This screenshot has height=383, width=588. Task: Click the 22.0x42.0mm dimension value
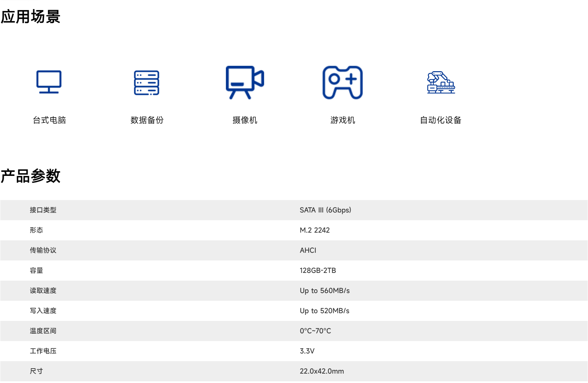click(x=322, y=371)
